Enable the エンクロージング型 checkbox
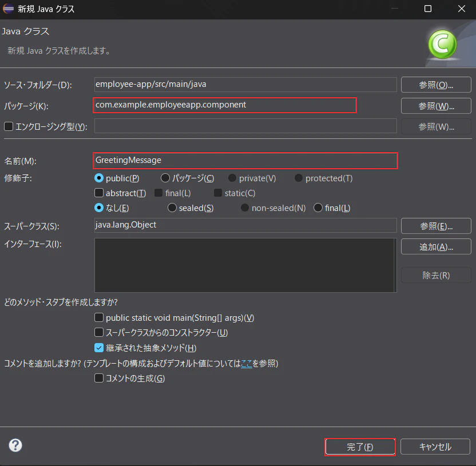The width and height of the screenshot is (476, 466). [9, 126]
